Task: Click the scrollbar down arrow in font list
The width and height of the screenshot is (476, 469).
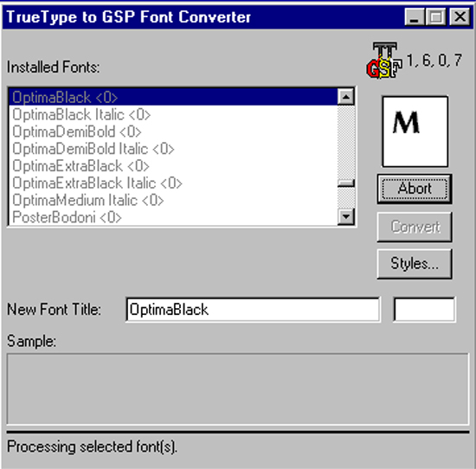Action: 346,216
